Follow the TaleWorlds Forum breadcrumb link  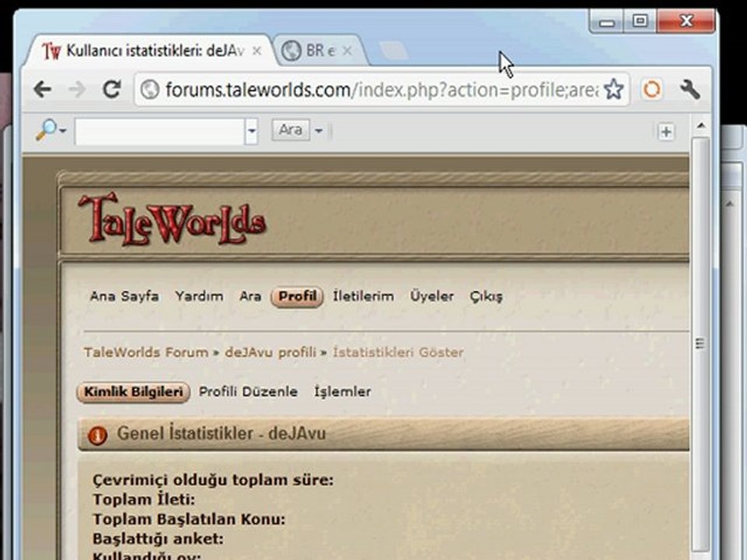click(x=146, y=352)
